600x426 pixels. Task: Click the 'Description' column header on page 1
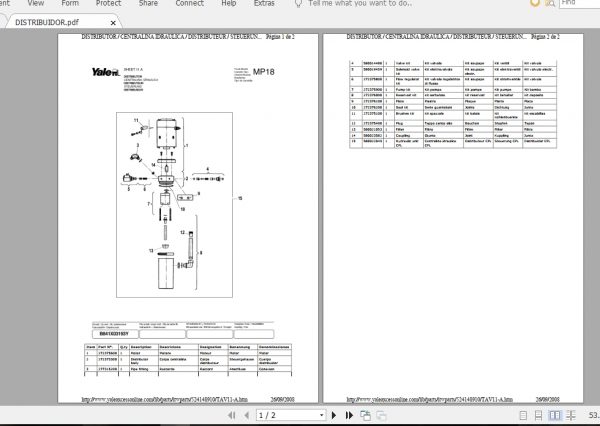(x=144, y=347)
